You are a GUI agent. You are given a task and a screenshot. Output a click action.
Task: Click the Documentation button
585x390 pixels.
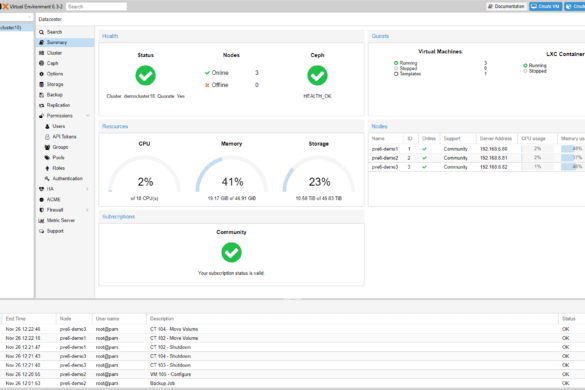506,6
